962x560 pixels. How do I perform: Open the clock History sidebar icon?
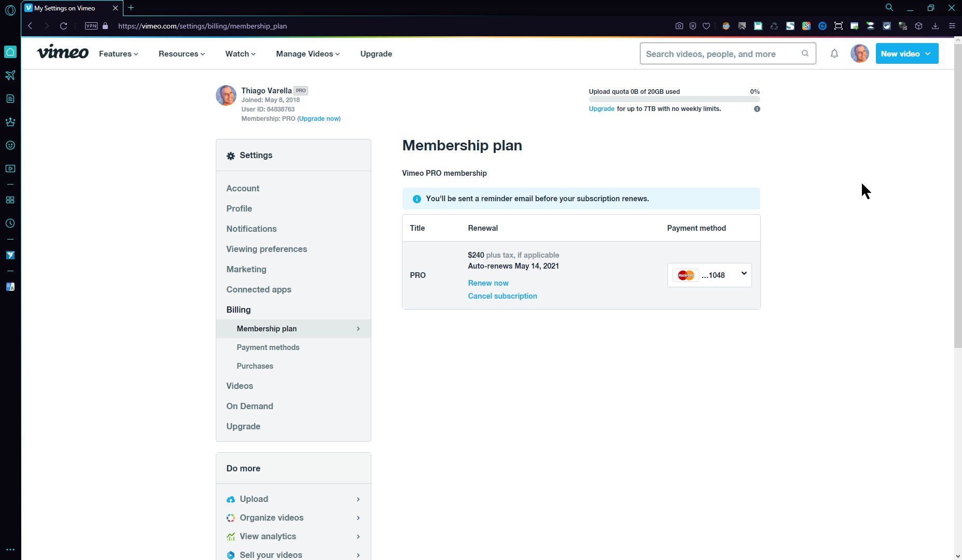(x=10, y=223)
